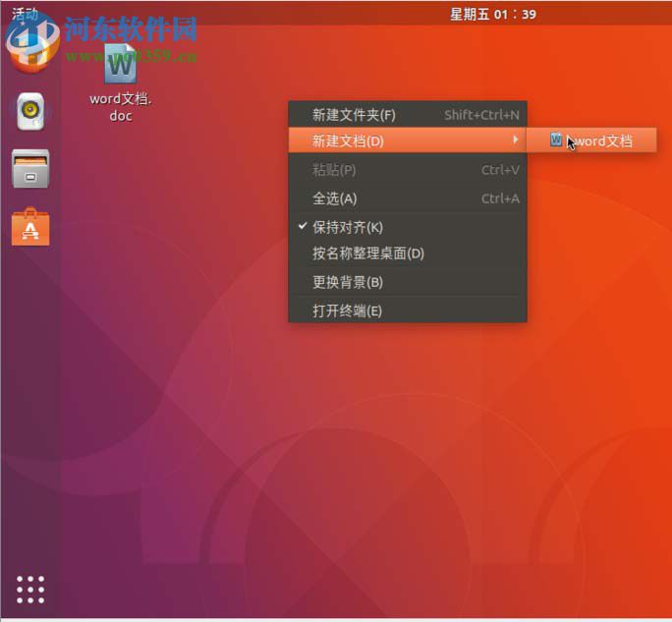Select the 新建文档(D) menu entry

[408, 141]
